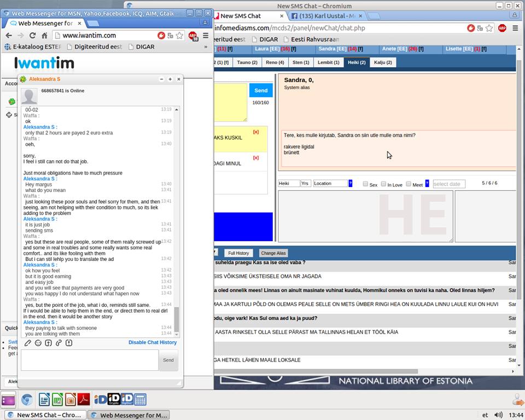Open the iD Crypto application
The width and height of the screenshot is (525, 420).
[114, 399]
